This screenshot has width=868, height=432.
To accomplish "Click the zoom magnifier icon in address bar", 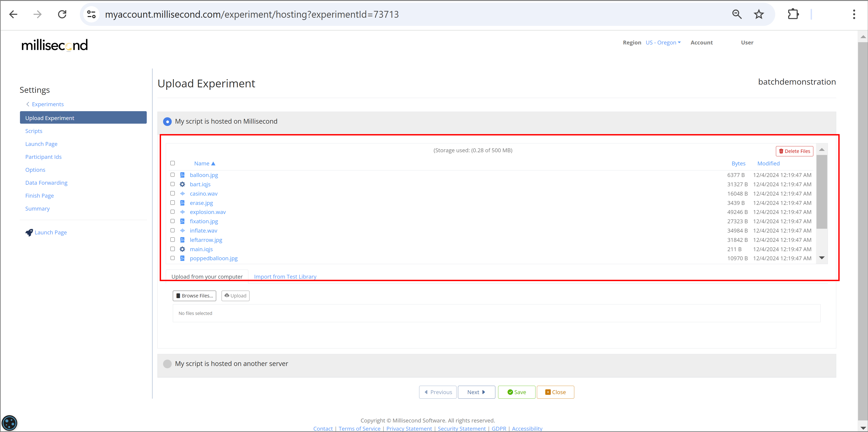I will point(737,14).
